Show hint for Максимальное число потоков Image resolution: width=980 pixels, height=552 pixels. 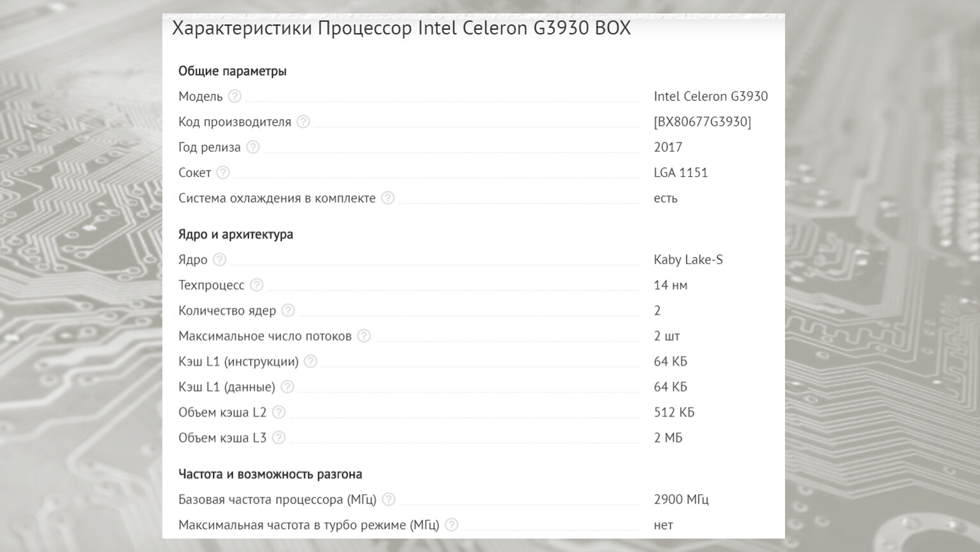click(364, 336)
